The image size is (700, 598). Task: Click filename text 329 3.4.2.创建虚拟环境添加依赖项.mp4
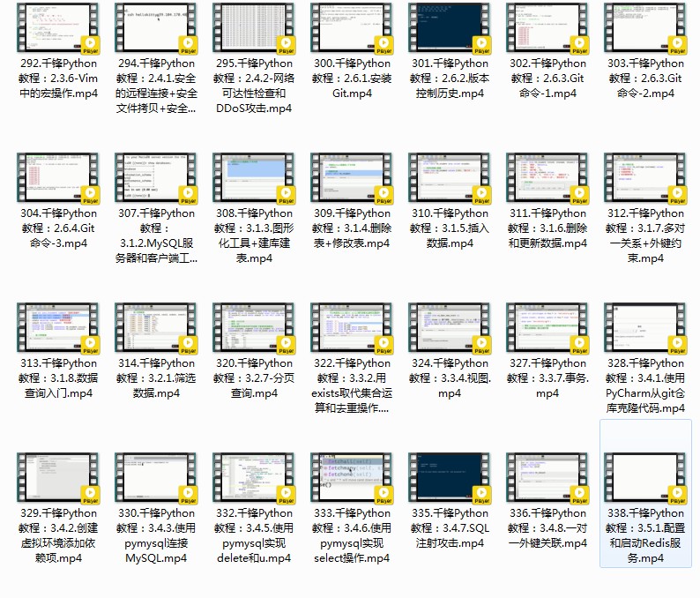coord(58,536)
